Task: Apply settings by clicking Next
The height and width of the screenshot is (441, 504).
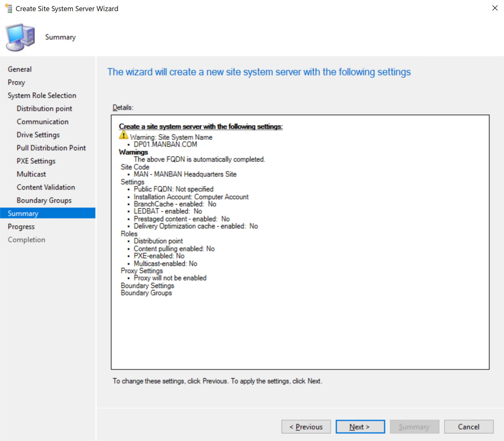Action: click(x=360, y=427)
